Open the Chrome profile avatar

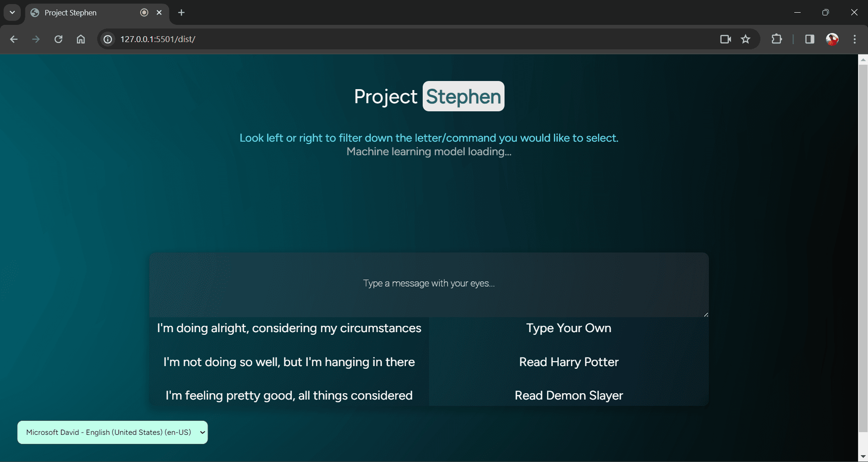[833, 39]
